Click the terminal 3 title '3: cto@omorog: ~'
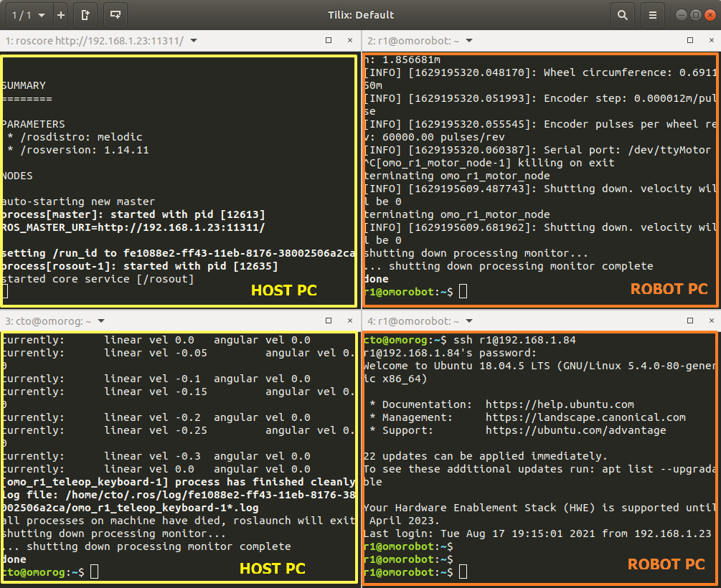Viewport: 721px width, 588px height. 48,321
